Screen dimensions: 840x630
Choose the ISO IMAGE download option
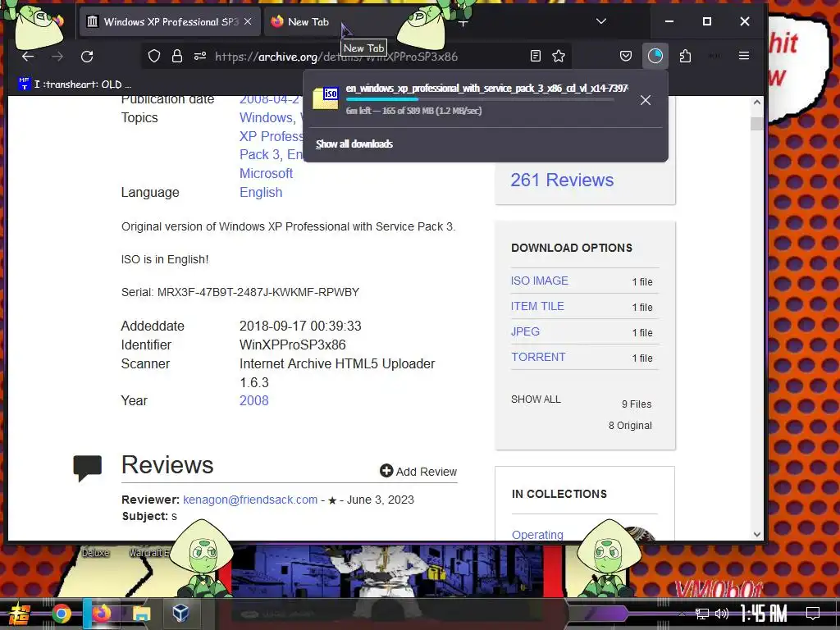point(540,281)
